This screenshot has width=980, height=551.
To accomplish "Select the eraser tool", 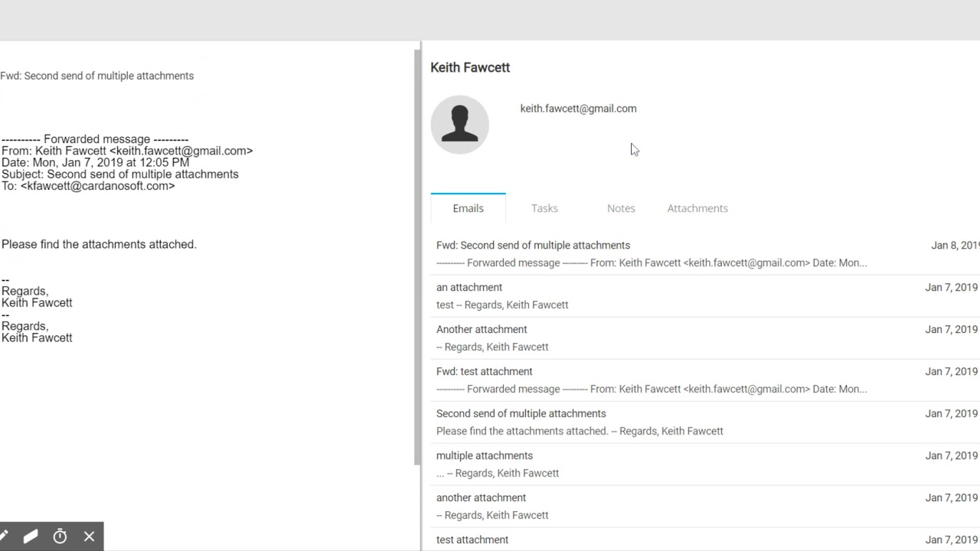I will tap(31, 536).
